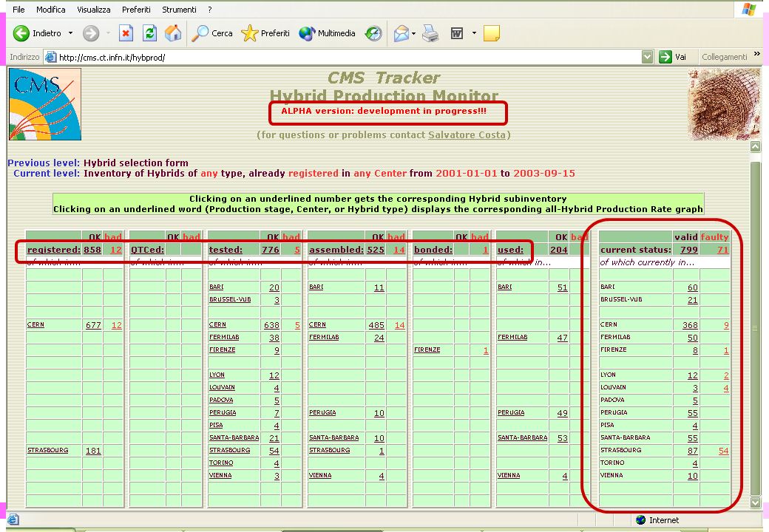Click the CMS logo image
Viewport: 769px width, 532px height.
coord(45,104)
